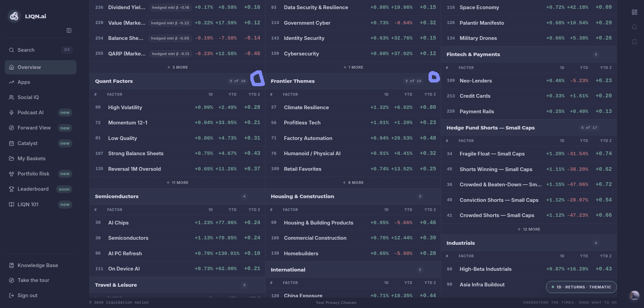Image resolution: width=644 pixels, height=308 pixels.
Task: Sort Quant Factors by YTD Z column
Action: (x=254, y=95)
